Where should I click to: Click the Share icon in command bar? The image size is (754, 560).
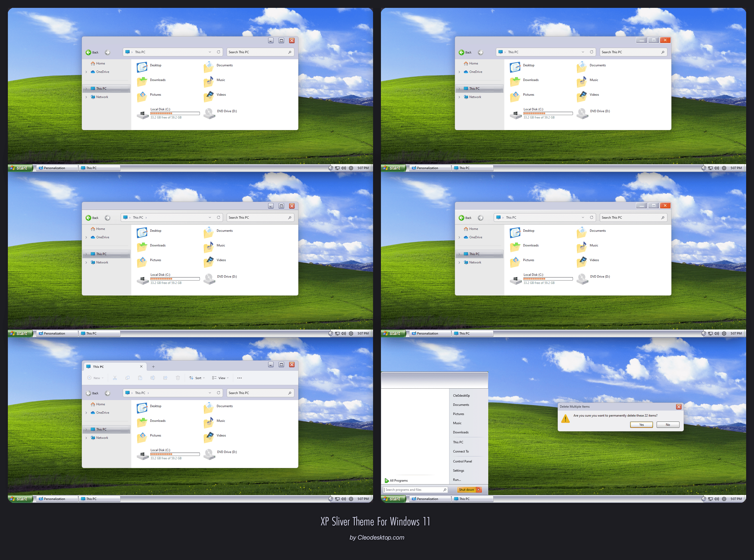tap(165, 378)
